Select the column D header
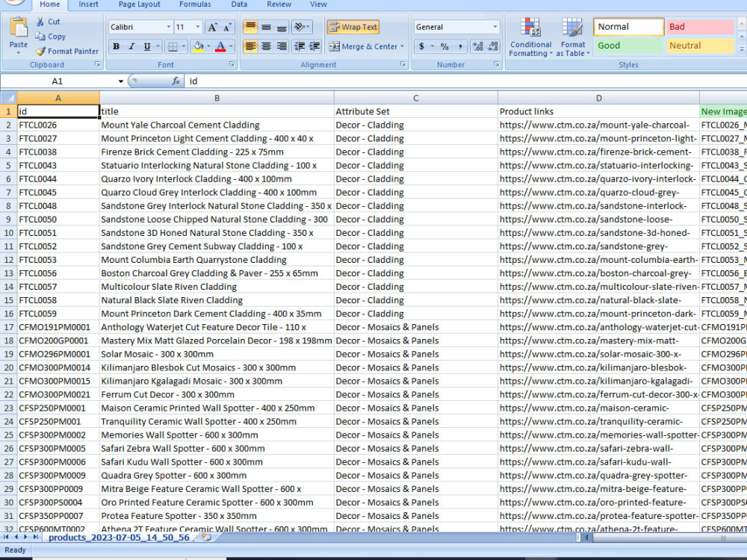 (598, 98)
